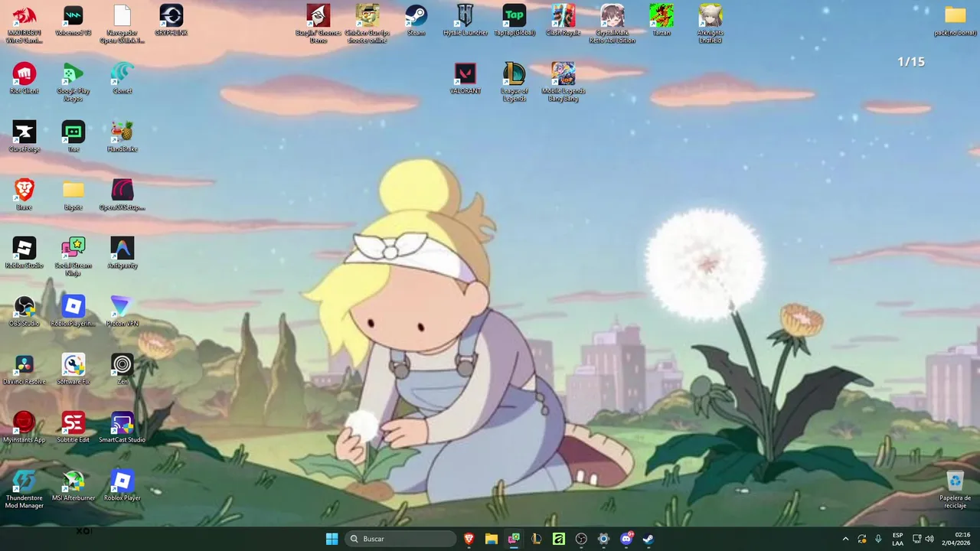Open Steam from the taskbar
This screenshot has height=551, width=980.
tap(648, 539)
